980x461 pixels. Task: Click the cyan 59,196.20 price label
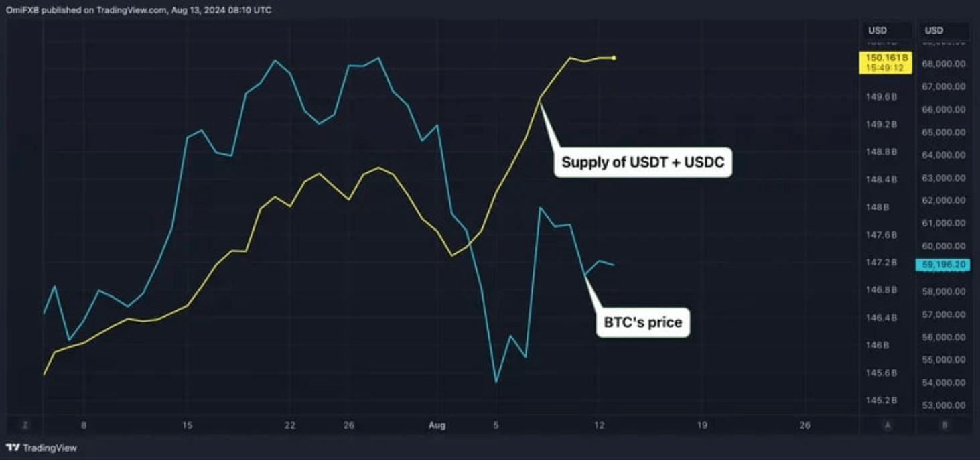[x=941, y=265]
